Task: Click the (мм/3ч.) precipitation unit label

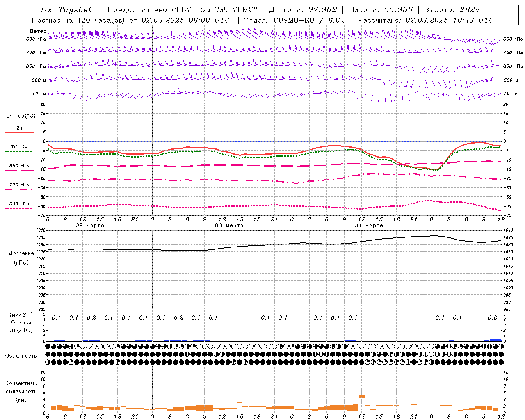Action: click(x=21, y=315)
